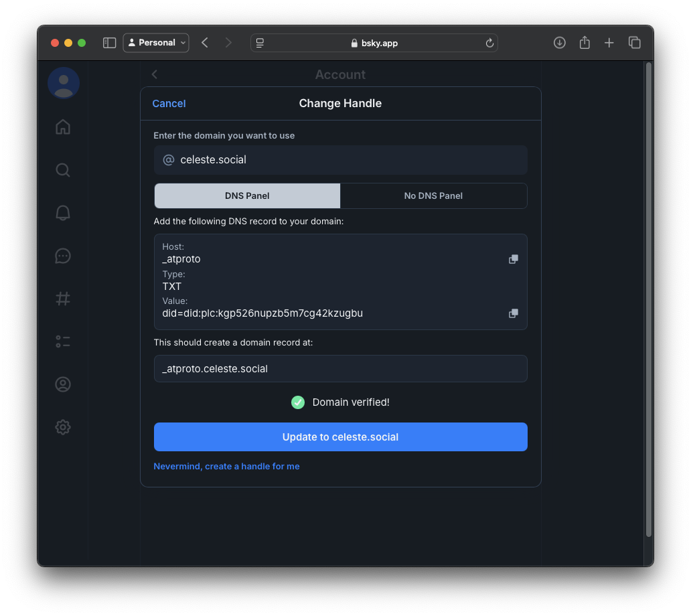
Task: Click the green verified checkmark icon
Action: coord(298,402)
